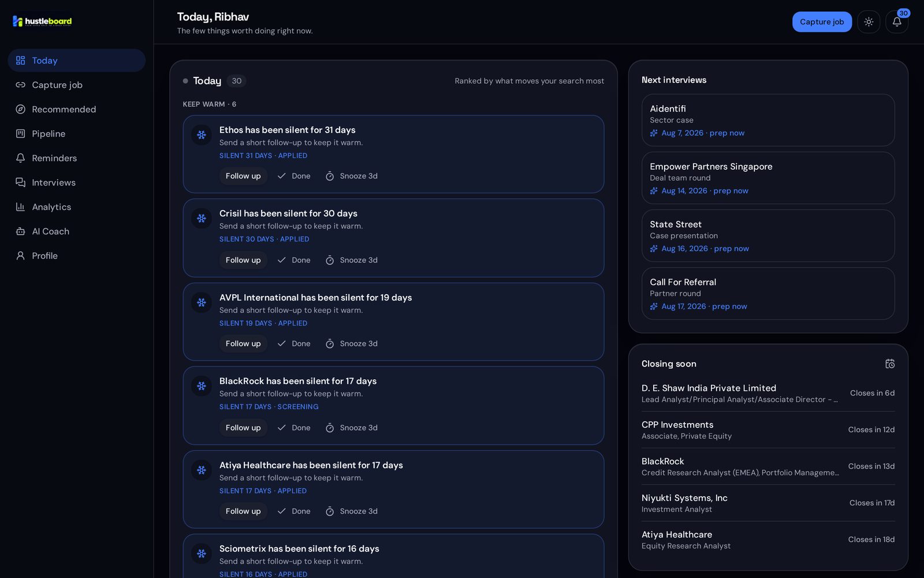The height and width of the screenshot is (578, 924).
Task: Click the snowflake icon on Crisil card
Action: (202, 218)
